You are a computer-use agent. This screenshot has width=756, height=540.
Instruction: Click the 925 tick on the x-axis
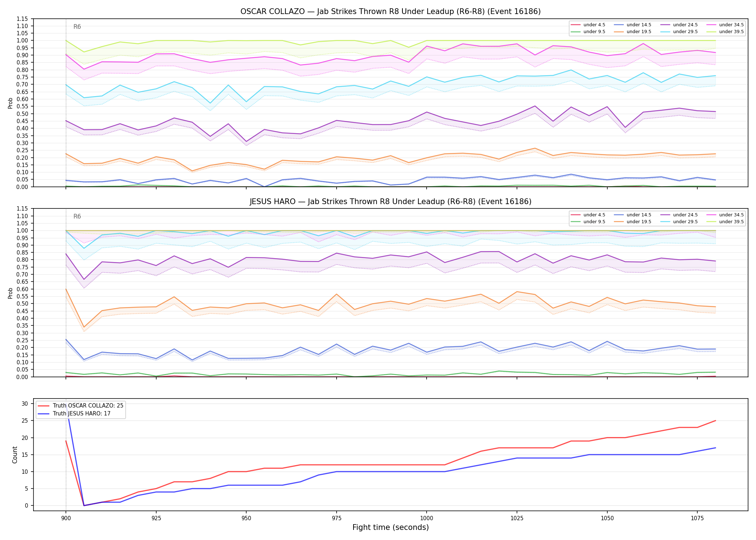pyautogui.click(x=156, y=518)
